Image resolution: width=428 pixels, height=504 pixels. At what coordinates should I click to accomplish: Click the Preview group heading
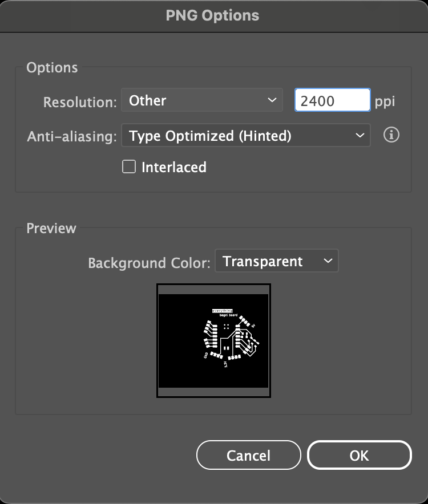(x=51, y=229)
